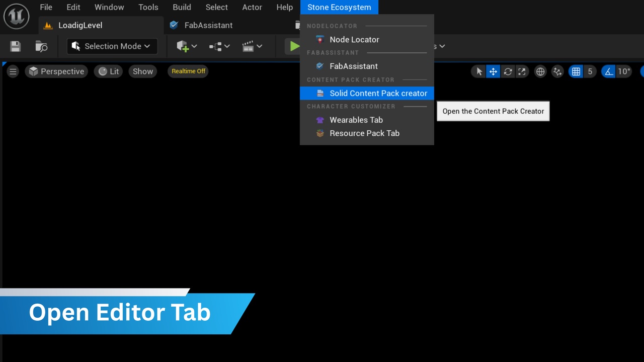The image size is (644, 362).
Task: Click the Unreal Engine logo icon
Action: (x=16, y=16)
